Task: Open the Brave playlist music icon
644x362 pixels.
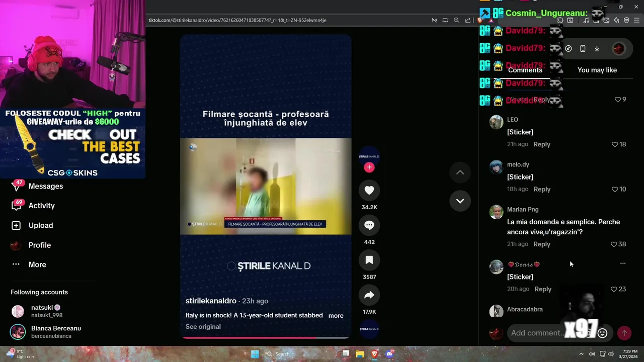Action: 586,20
